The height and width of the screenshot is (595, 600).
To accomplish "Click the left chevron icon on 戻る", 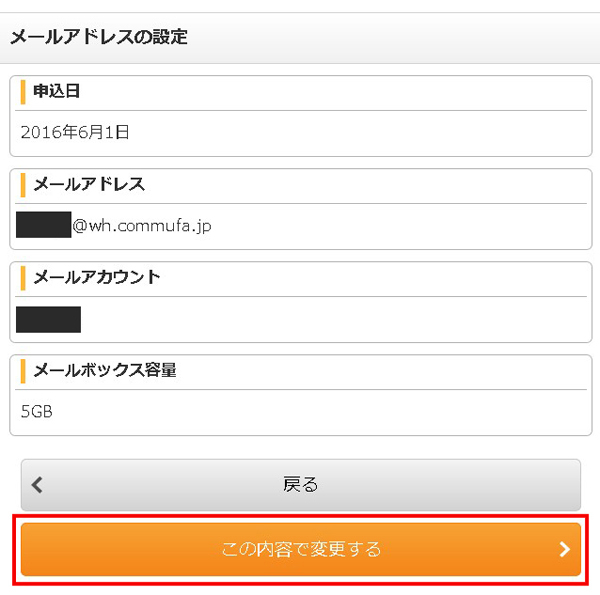I will 38,485.
